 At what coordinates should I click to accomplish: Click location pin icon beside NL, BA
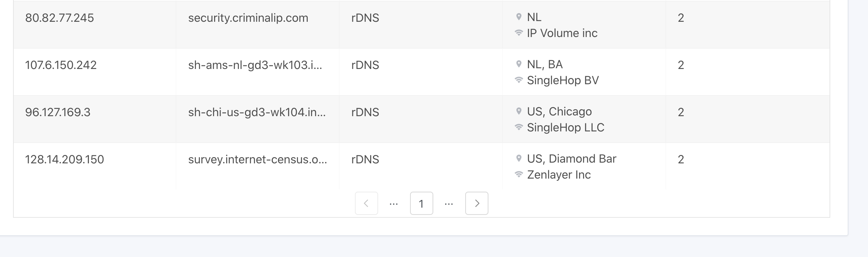pos(519,64)
